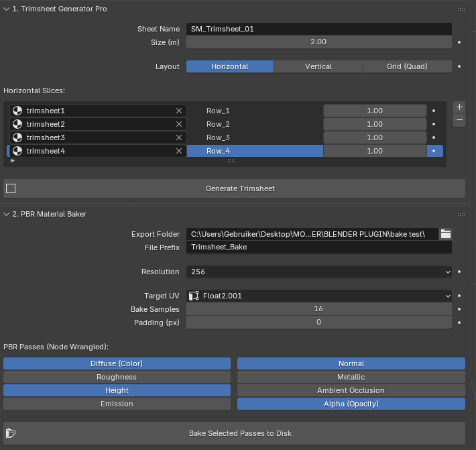The height and width of the screenshot is (450, 476).
Task: Expand the slice list filter triangle
Action: coord(13,161)
